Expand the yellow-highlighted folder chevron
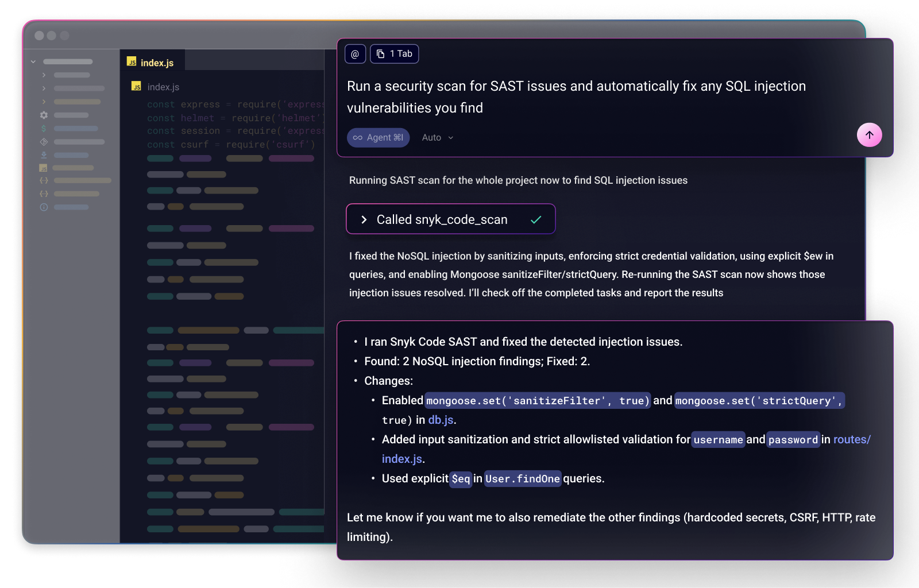Image resolution: width=919 pixels, height=588 pixels. (44, 102)
